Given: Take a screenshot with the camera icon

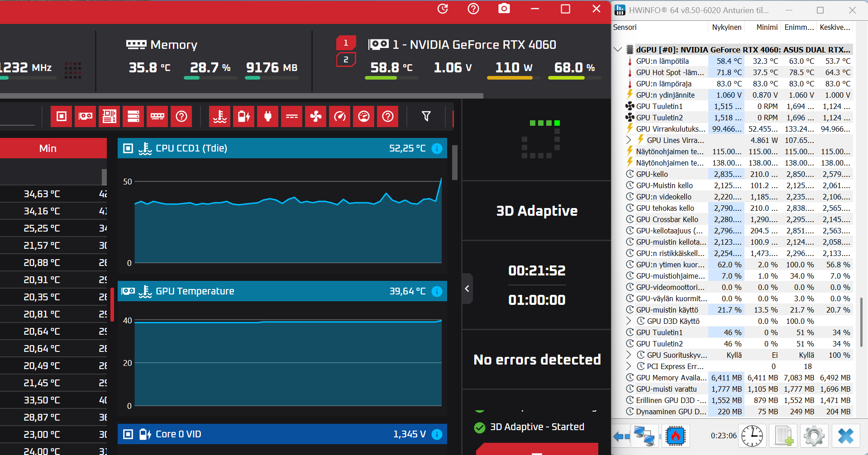Looking at the screenshot, I should (504, 9).
